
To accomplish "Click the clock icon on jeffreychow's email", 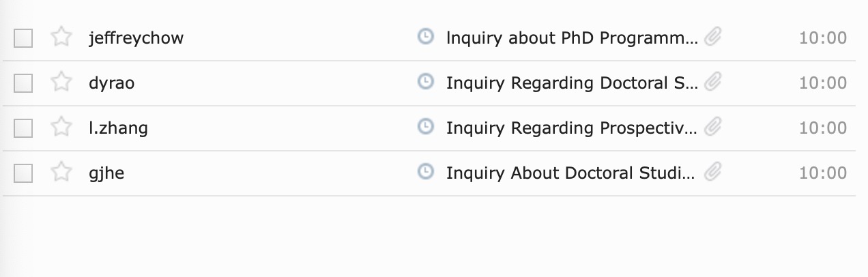I will pos(425,37).
